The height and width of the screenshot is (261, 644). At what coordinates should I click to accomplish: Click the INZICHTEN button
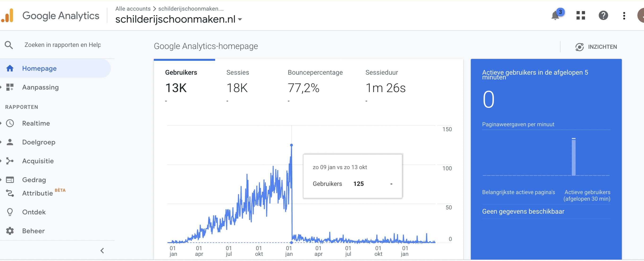(596, 47)
